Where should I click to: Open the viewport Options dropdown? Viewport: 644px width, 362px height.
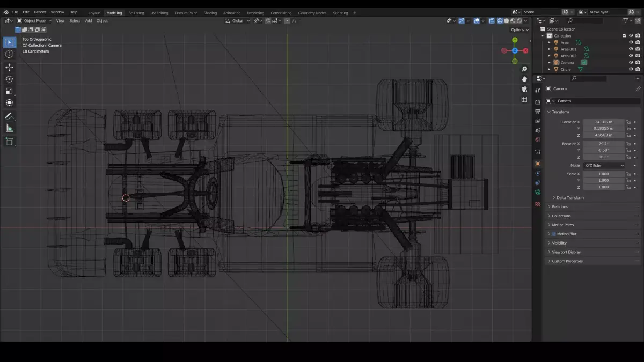[519, 30]
